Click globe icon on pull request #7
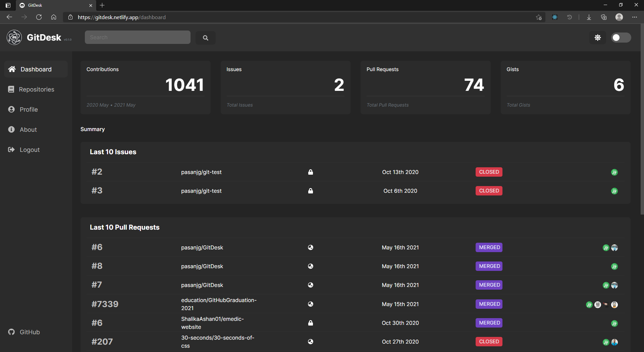This screenshot has width=644, height=352. click(311, 285)
